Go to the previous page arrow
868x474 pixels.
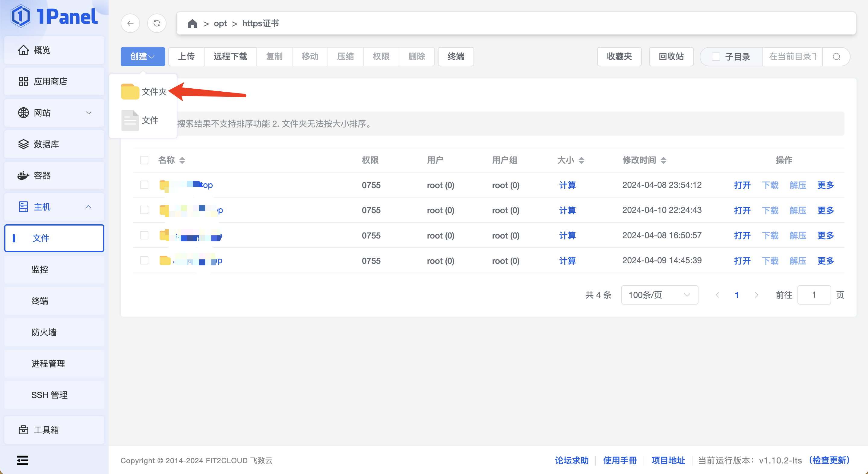pos(718,295)
